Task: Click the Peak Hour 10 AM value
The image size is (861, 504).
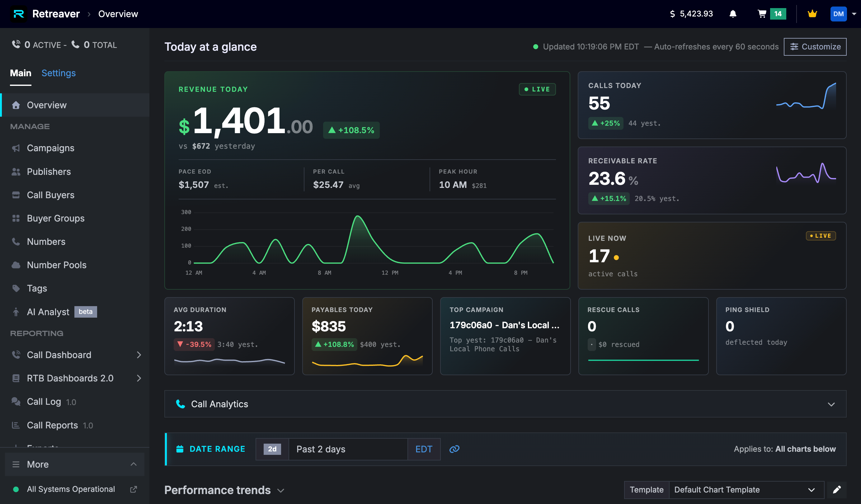Action: (453, 185)
